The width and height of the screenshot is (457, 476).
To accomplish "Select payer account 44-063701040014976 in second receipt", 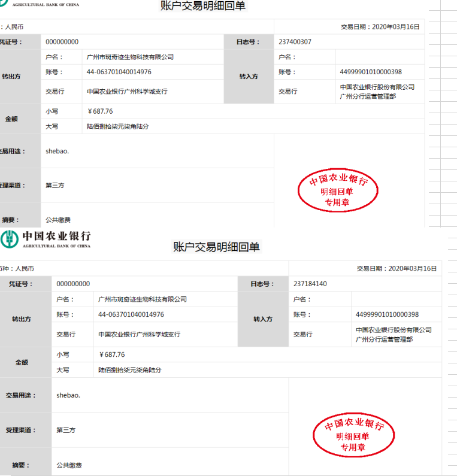I will [x=131, y=314].
